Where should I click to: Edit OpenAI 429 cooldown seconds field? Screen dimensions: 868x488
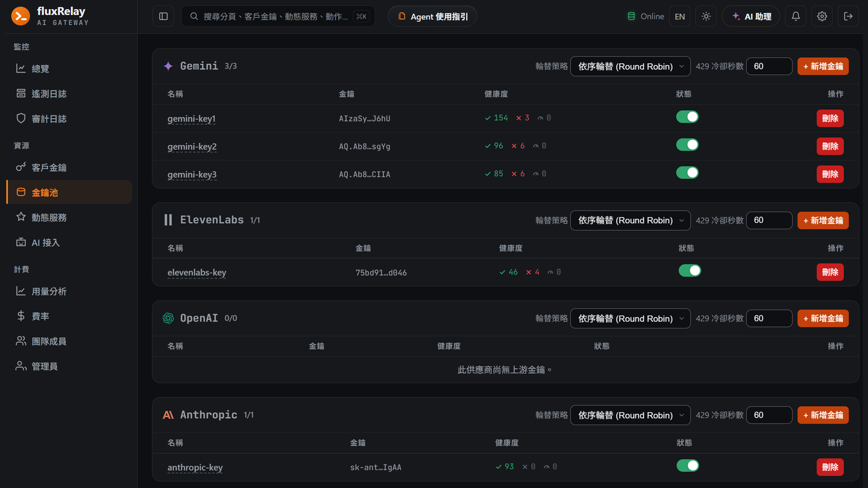coord(769,318)
